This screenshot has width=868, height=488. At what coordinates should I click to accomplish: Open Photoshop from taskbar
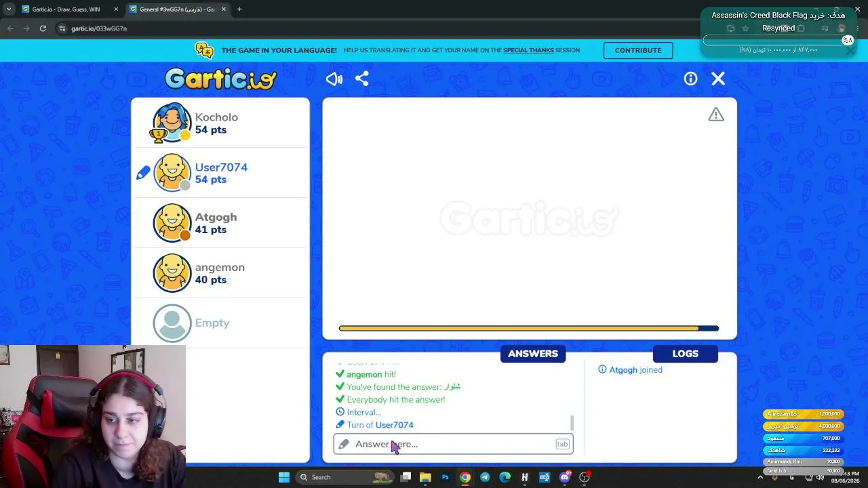coord(445,477)
